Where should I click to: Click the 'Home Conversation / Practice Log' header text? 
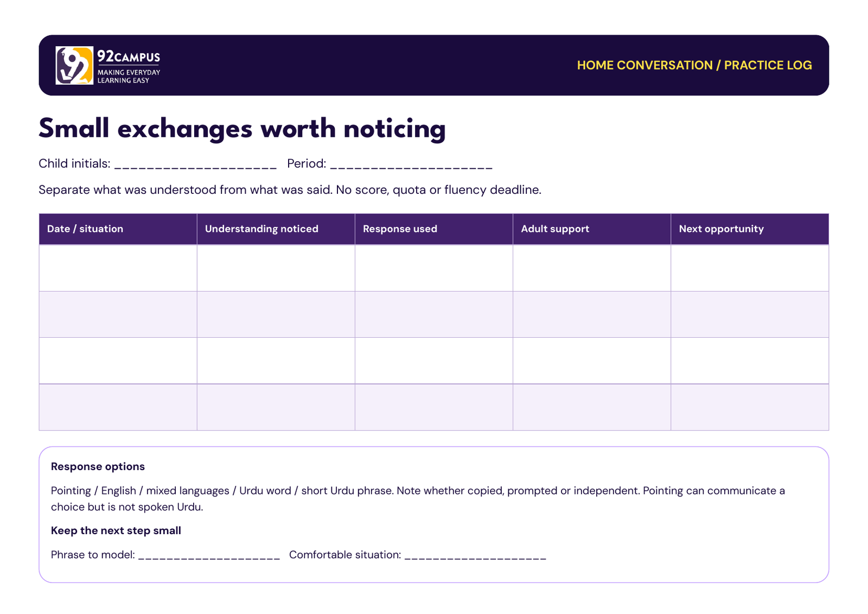tap(694, 65)
